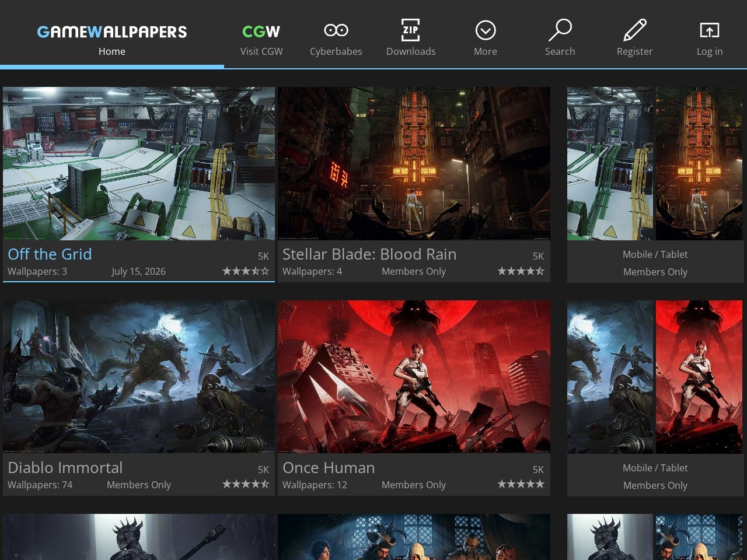
Task: Select the Search menu label
Action: [x=560, y=51]
